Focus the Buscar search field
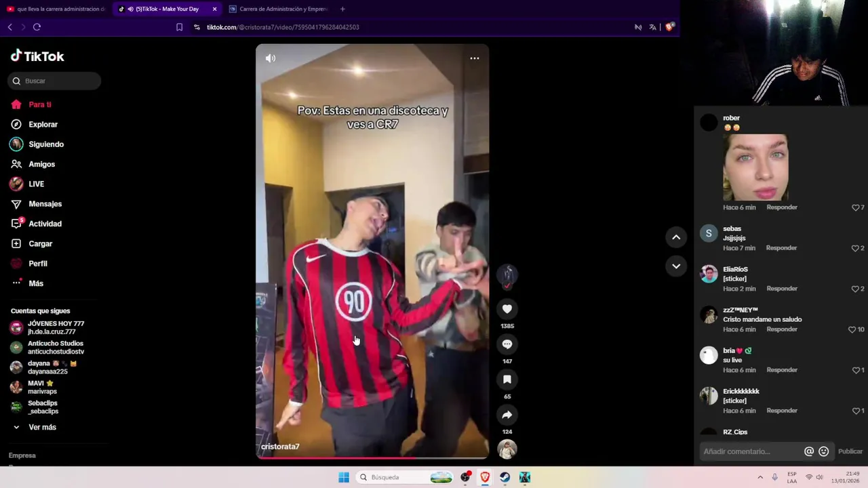The width and height of the screenshot is (868, 488). [x=55, y=81]
